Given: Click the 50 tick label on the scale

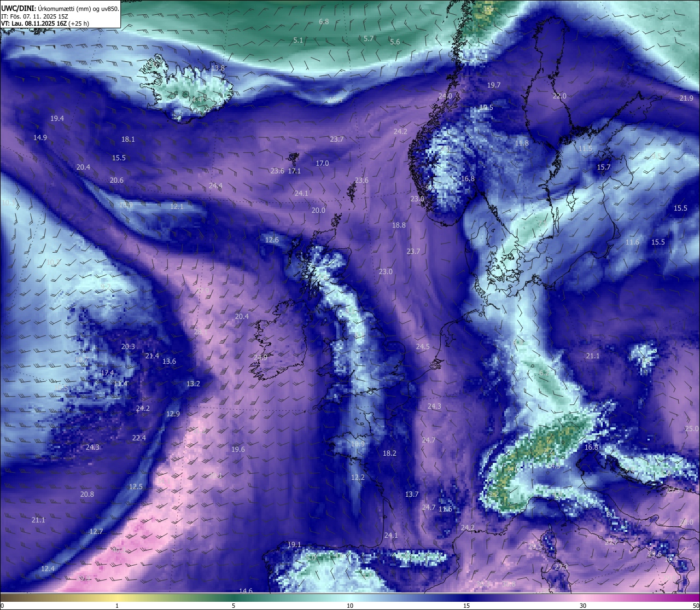Looking at the screenshot, I should point(696,606).
